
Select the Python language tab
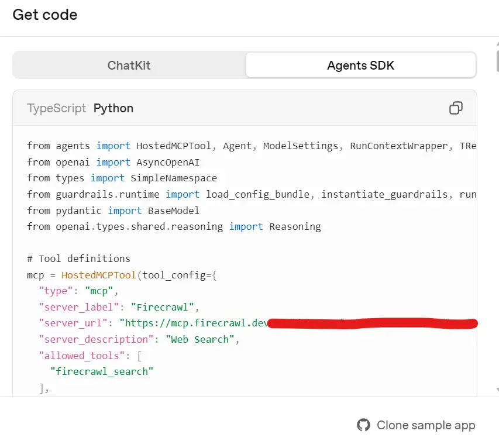tap(113, 108)
